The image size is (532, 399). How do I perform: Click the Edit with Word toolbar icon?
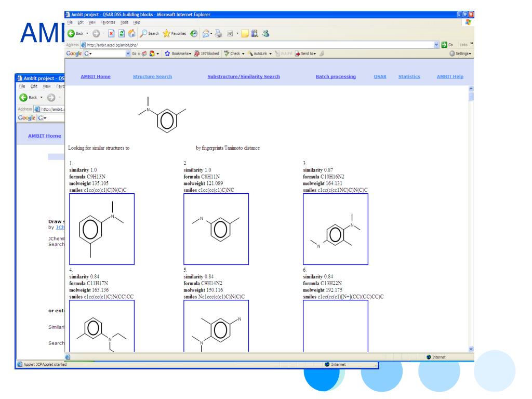[230, 33]
